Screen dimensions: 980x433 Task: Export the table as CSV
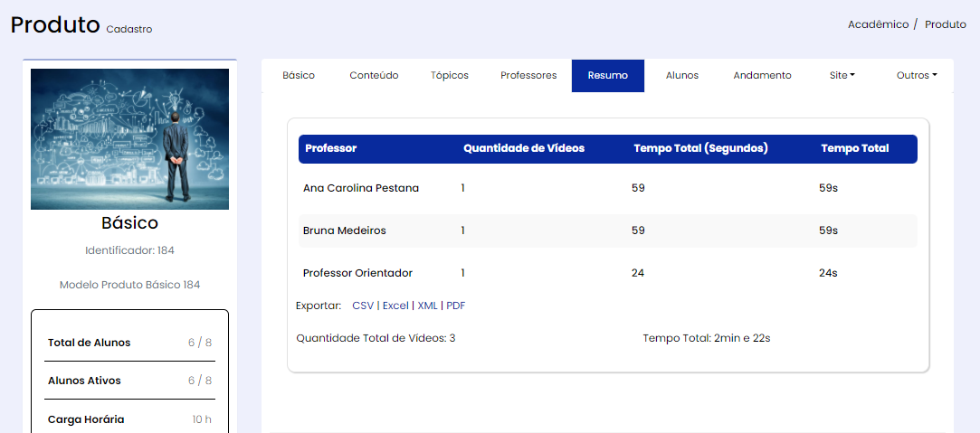363,306
